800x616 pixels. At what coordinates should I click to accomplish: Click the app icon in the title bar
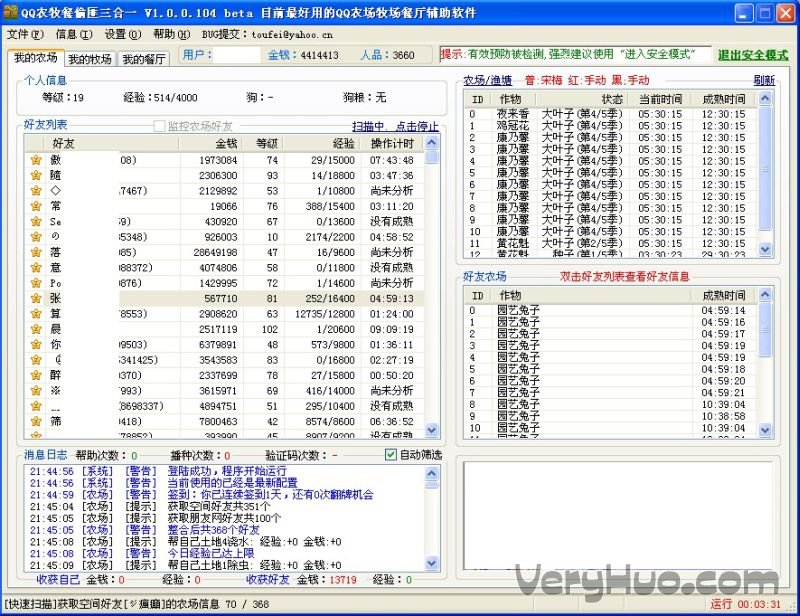pyautogui.click(x=11, y=12)
